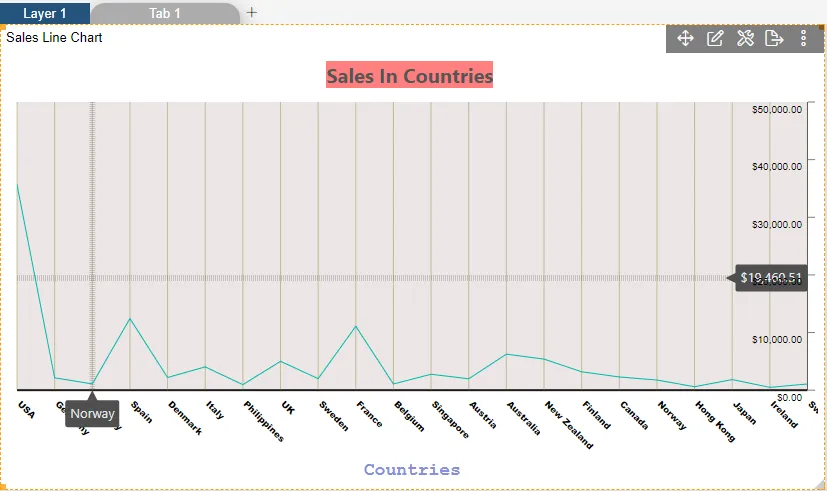Click the France x-axis label
The image size is (827, 491).
[x=369, y=414]
